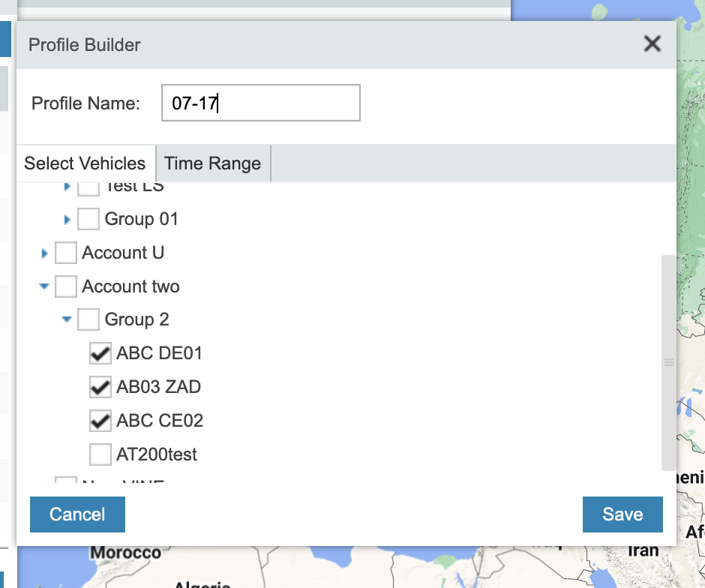Select all vehicles via Group 2 checkbox
Screen dimensions: 705x588
coord(88,320)
